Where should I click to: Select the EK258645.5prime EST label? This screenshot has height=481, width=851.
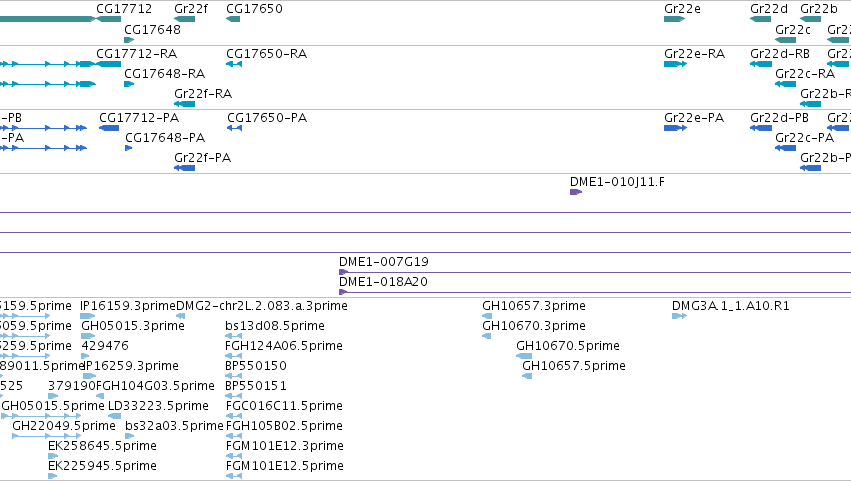point(103,446)
